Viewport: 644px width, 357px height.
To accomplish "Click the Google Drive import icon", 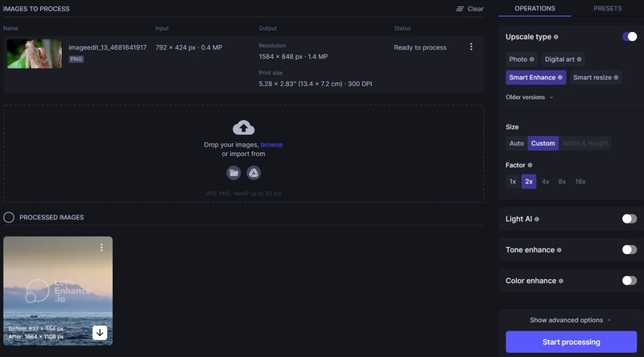I will click(253, 173).
